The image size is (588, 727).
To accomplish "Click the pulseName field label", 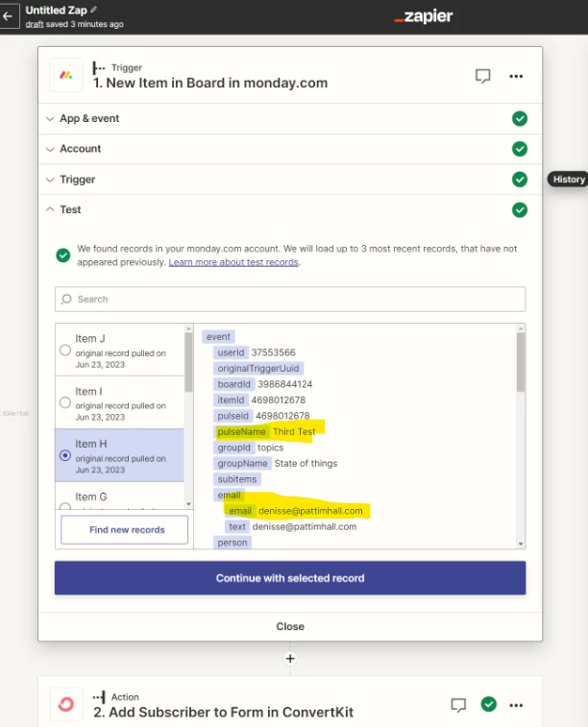I will [241, 431].
